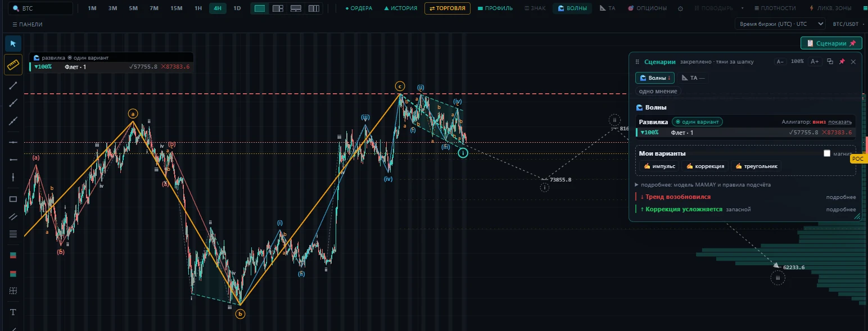Select the single-chart layout icon
The image size is (868, 331).
click(260, 8)
